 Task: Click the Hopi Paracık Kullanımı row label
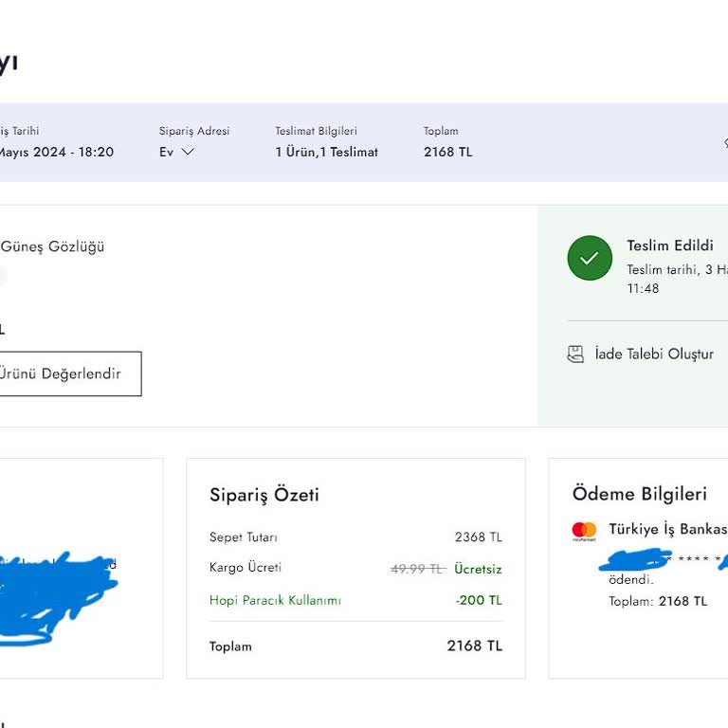point(275,600)
